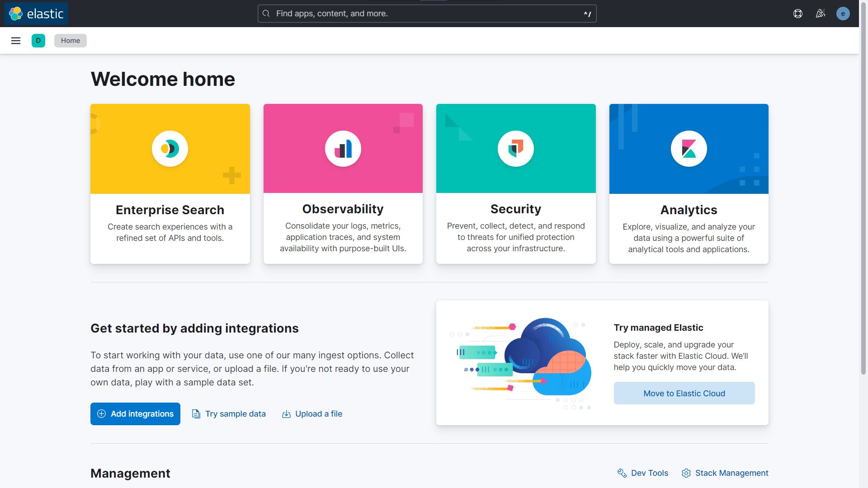Viewport: 868px width, 488px height.
Task: Click the Home breadcrumb
Action: coord(71,41)
